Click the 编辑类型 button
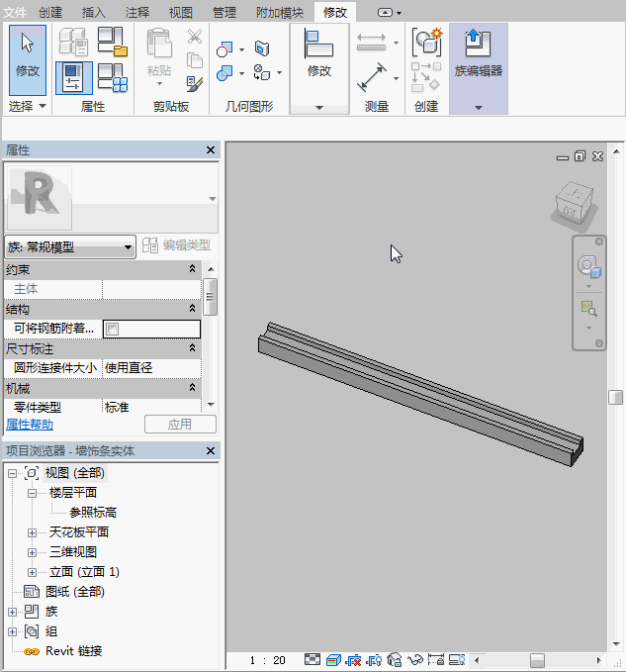 point(176,245)
